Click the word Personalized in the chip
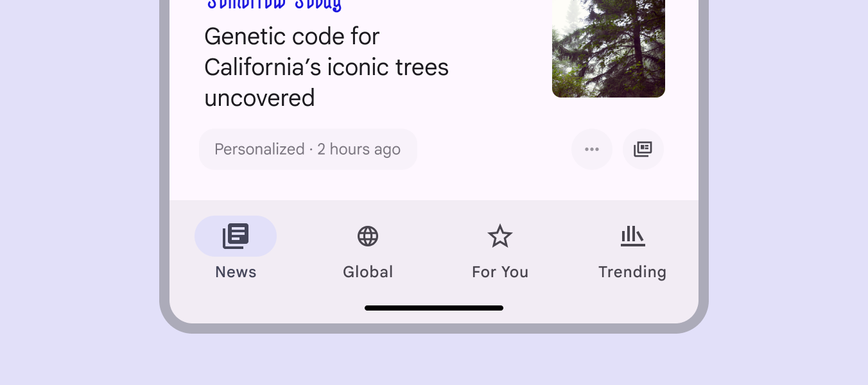Image resolution: width=868 pixels, height=385 pixels. click(x=259, y=150)
